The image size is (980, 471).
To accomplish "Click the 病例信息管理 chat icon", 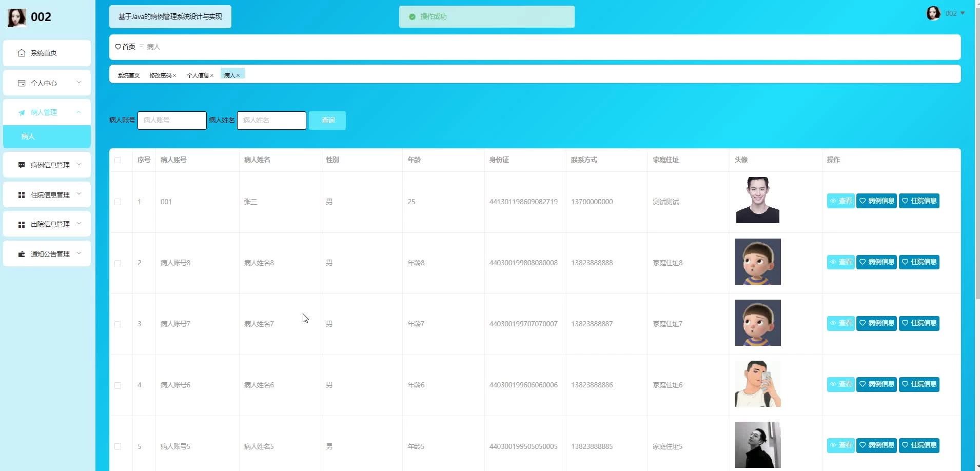I will tap(21, 165).
